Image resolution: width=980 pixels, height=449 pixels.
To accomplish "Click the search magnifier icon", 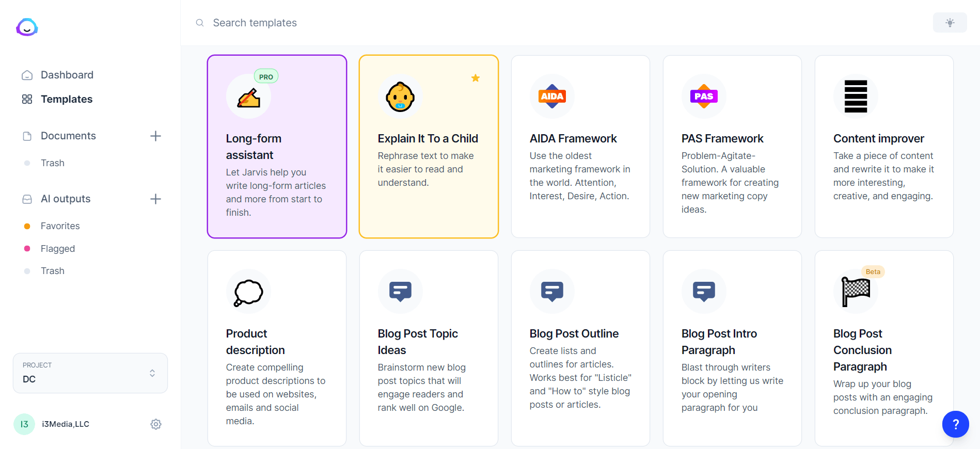I will point(200,23).
